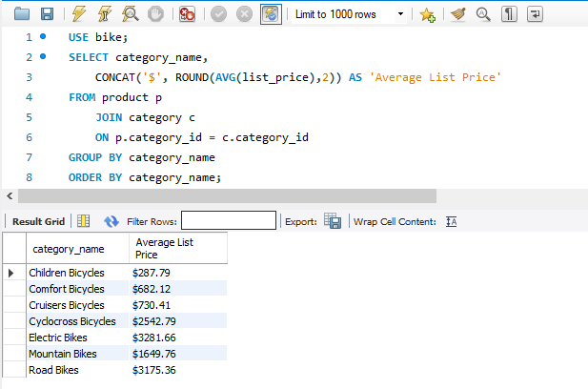Sort by category_name column header
588x389 pixels.
pos(77,248)
